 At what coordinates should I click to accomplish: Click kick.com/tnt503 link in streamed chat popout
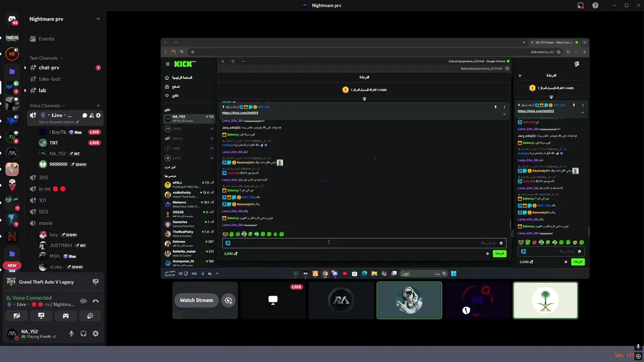(x=240, y=113)
